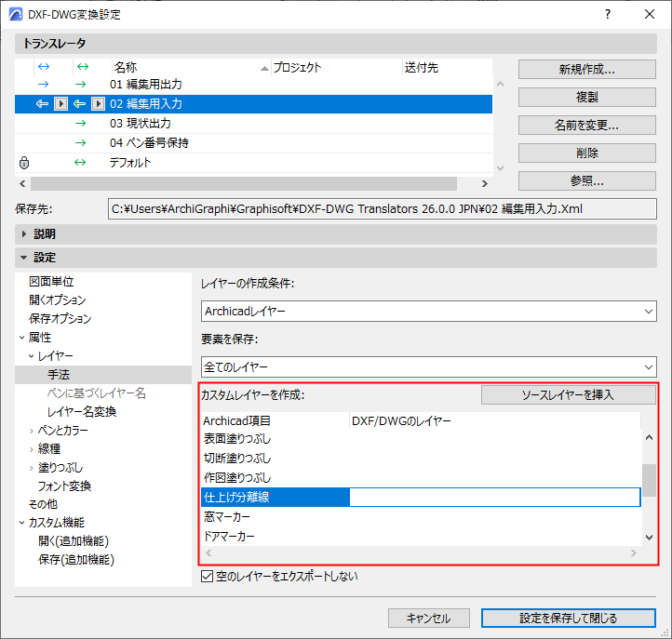Screen dimensions: 672x639
Task: Open first play-button dropdown in 02 編集用入力 row
Action: click(60, 103)
